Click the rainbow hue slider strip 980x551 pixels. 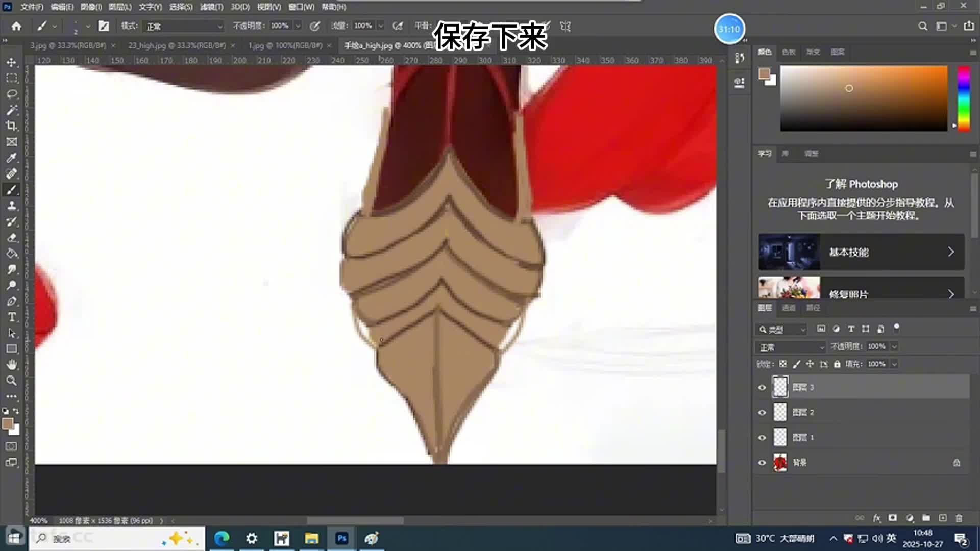point(963,98)
